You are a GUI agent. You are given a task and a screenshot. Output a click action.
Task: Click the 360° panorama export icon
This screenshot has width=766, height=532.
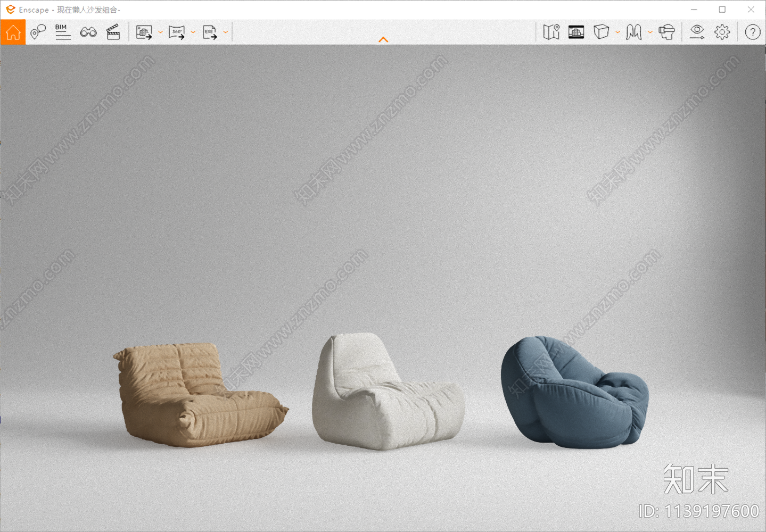(177, 32)
